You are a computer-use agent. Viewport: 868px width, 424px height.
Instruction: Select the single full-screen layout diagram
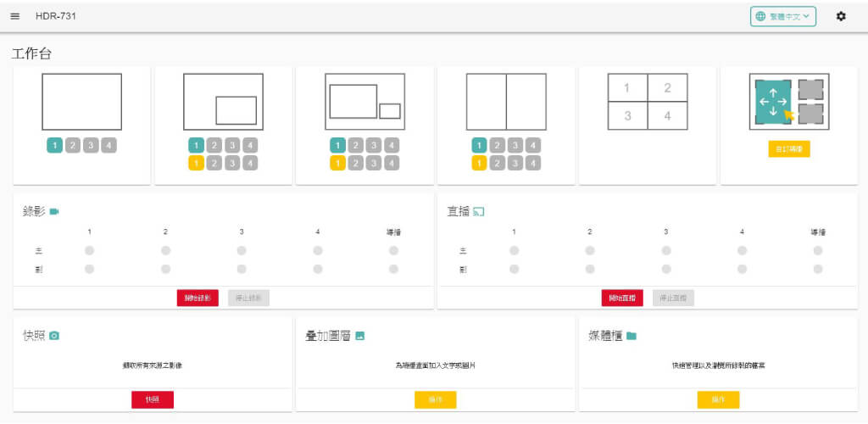[82, 102]
